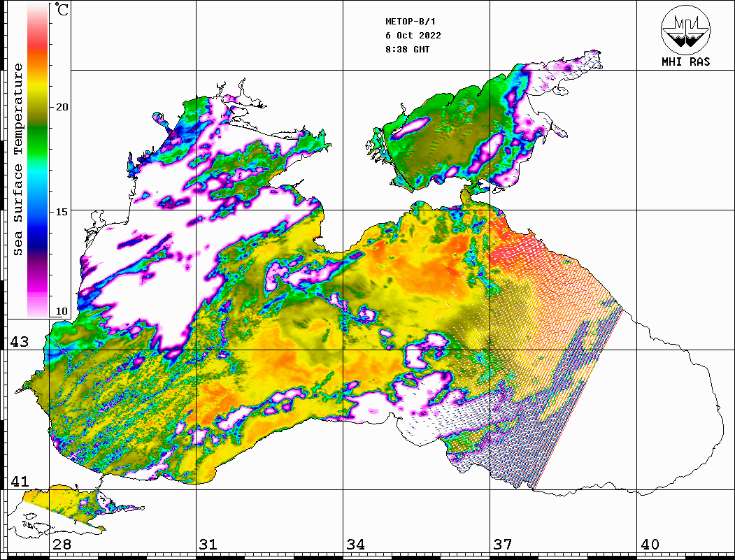Click the '8:38 GMT' time text

(x=407, y=49)
